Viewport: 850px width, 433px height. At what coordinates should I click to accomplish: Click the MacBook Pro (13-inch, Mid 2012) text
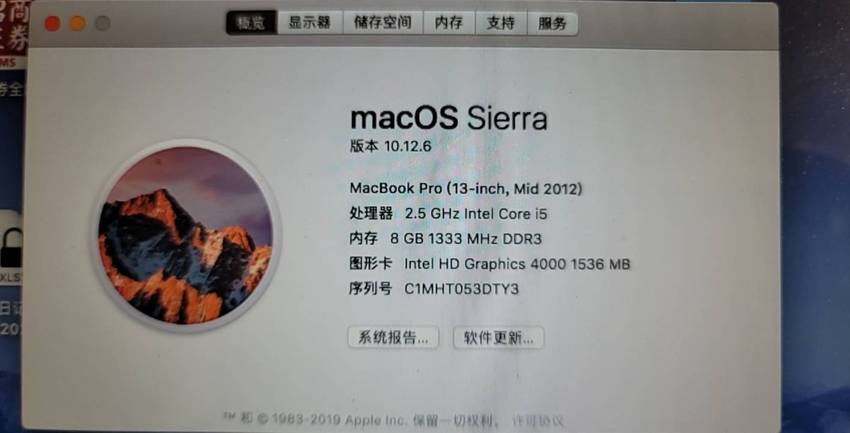(466, 189)
